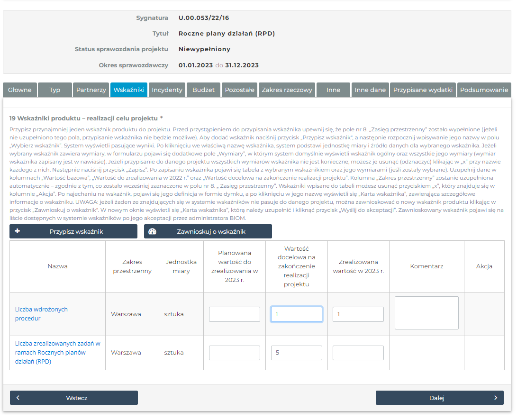517x420 pixels.
Task: Click the gauge icon on Zawnioskuj o wskaźnik
Action: pos(152,231)
